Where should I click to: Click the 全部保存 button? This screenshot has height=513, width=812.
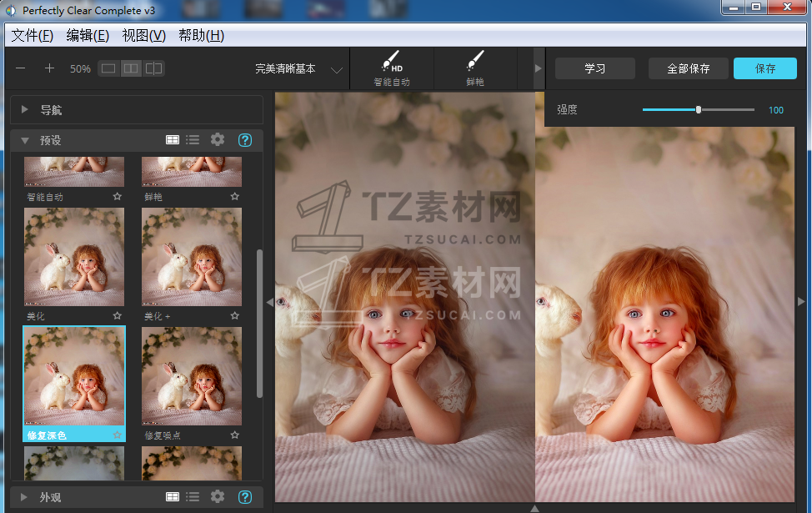689,68
